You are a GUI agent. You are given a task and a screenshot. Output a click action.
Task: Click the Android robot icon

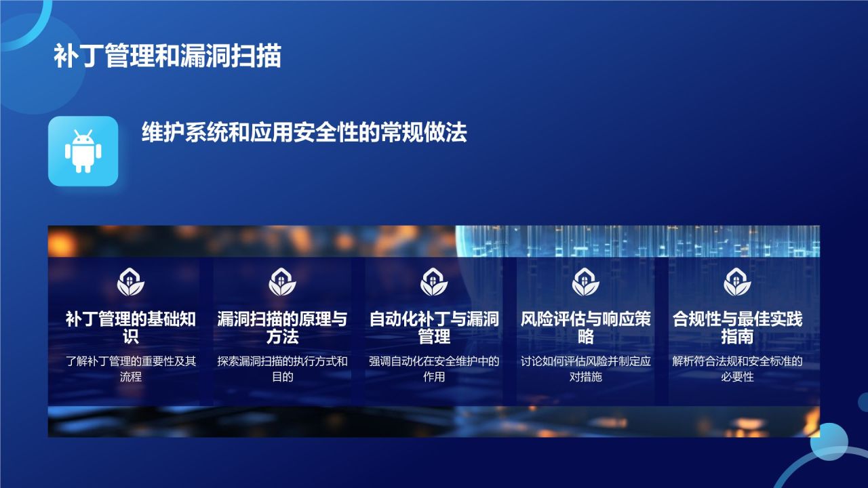(83, 151)
